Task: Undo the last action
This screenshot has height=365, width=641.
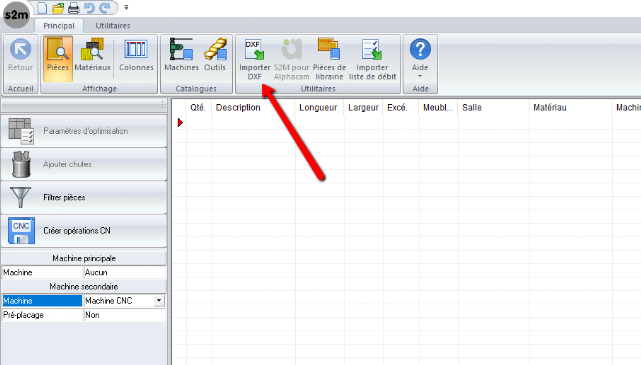Action: (89, 8)
